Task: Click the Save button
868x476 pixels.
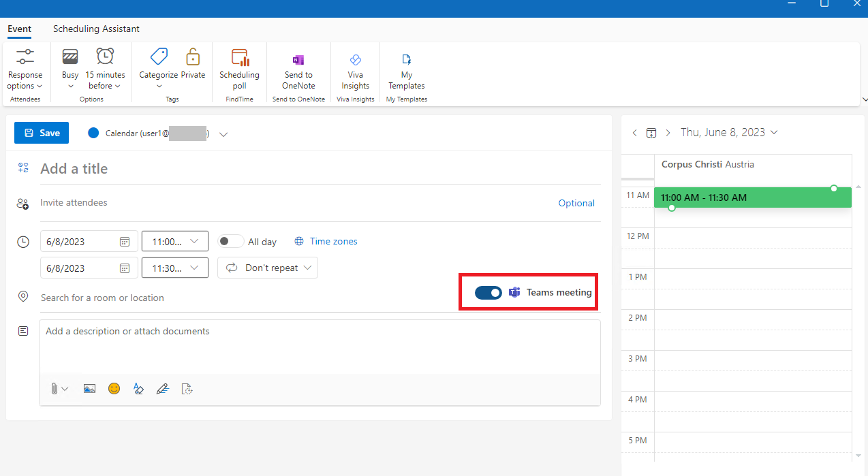Action: click(42, 133)
